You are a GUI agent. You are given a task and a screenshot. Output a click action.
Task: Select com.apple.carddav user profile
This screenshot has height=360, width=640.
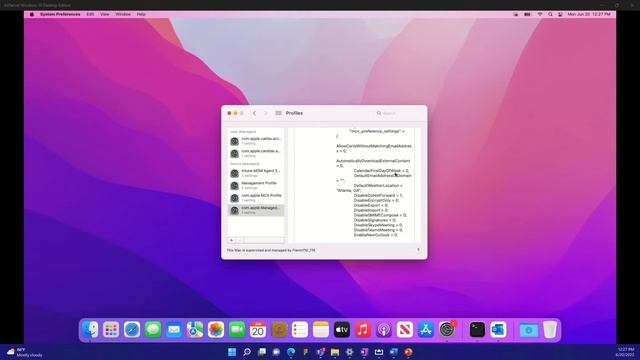pos(256,153)
